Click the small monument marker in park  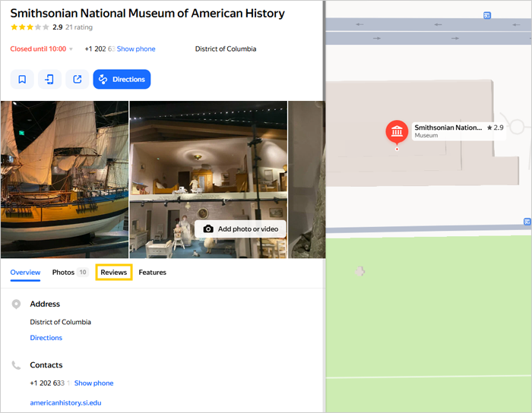tap(360, 271)
